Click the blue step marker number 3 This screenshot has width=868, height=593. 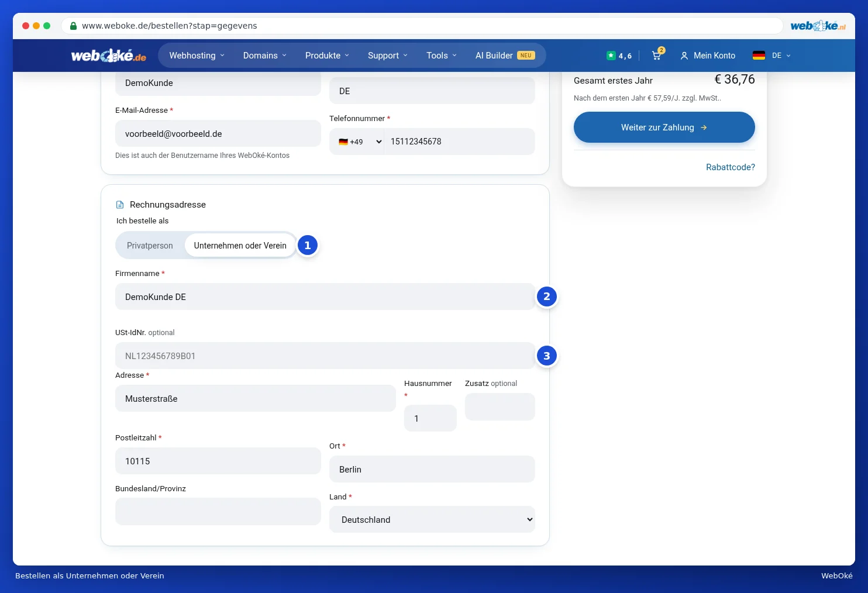pyautogui.click(x=547, y=356)
